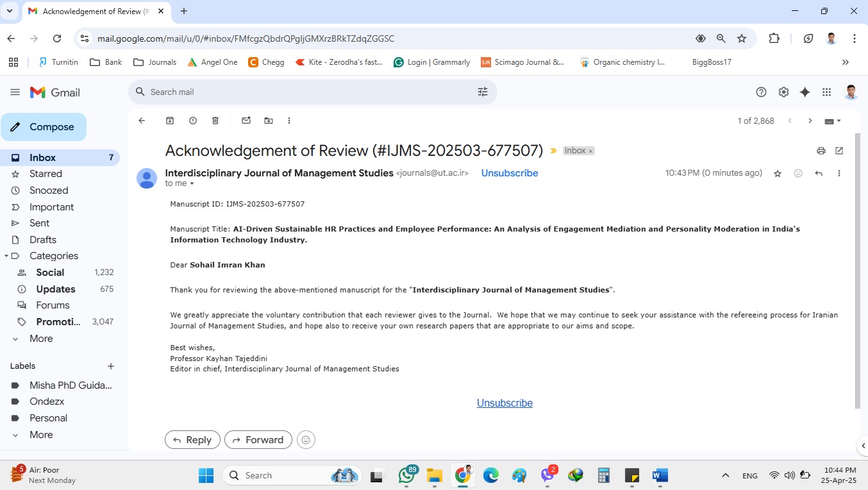Viewport: 868px width, 490px height.
Task: Toggle the importance marker beside the subject
Action: coord(554,151)
